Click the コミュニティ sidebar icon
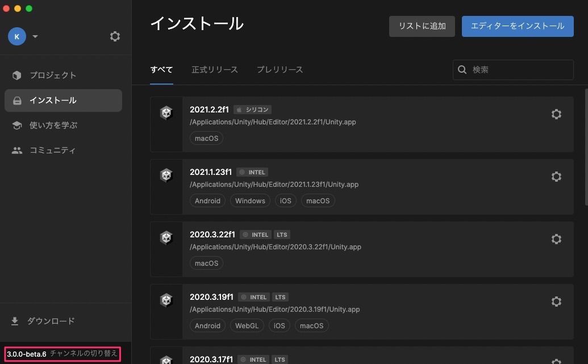 point(17,149)
